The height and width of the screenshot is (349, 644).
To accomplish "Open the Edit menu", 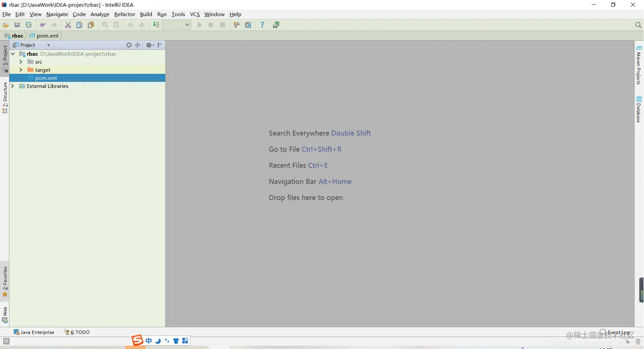I will point(20,14).
